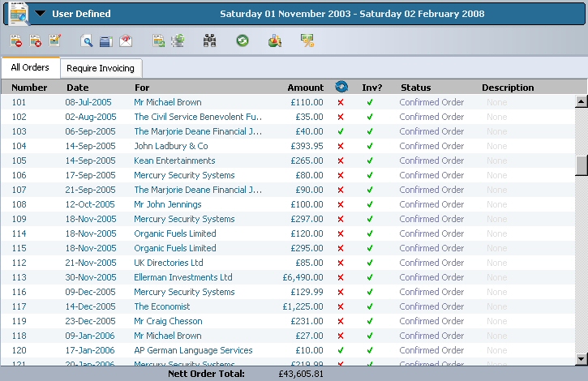The image size is (588, 381).
Task: Click the green refresh icon
Action: click(242, 41)
